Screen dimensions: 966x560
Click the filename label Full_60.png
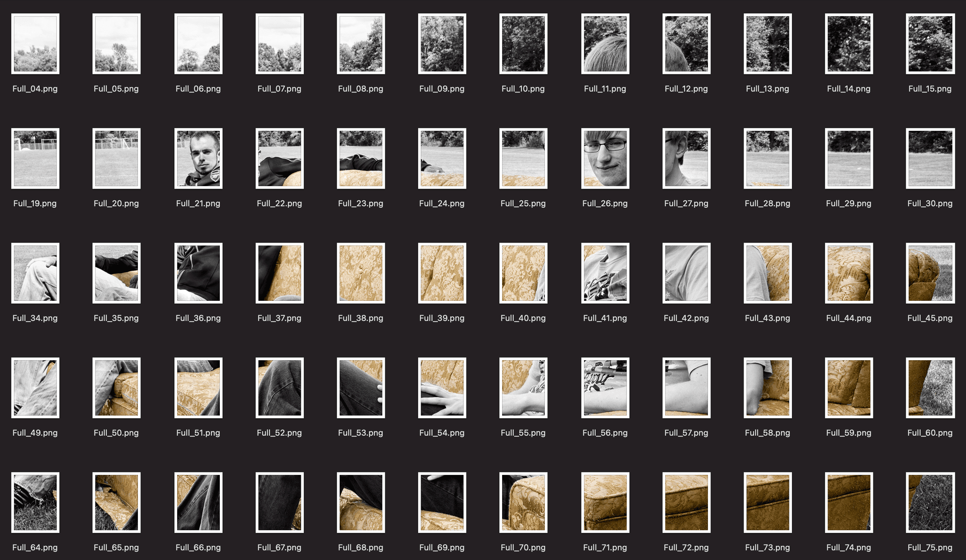pyautogui.click(x=930, y=432)
